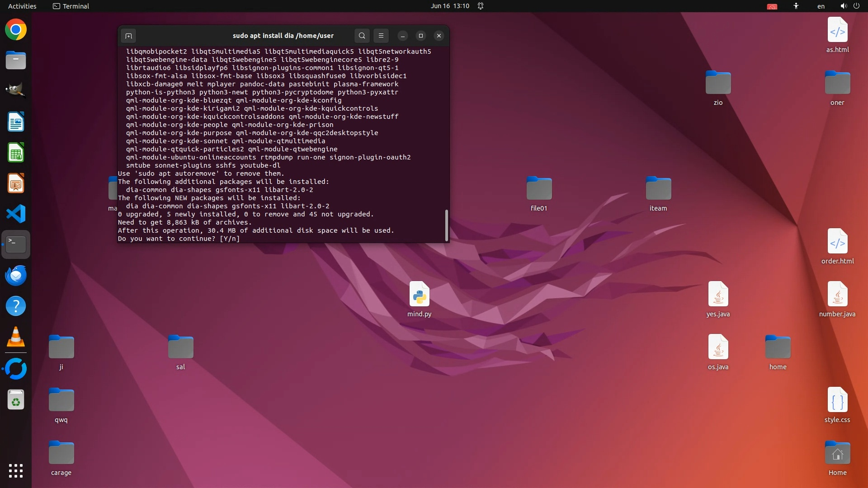
Task: Open the terminal hamburger menu
Action: (381, 36)
